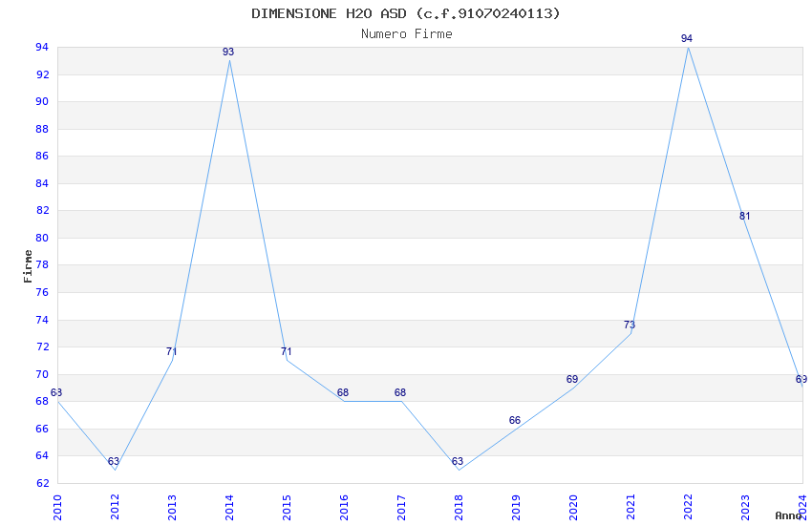Click y-axis tick label 62
812x525 pixels.
(x=42, y=483)
